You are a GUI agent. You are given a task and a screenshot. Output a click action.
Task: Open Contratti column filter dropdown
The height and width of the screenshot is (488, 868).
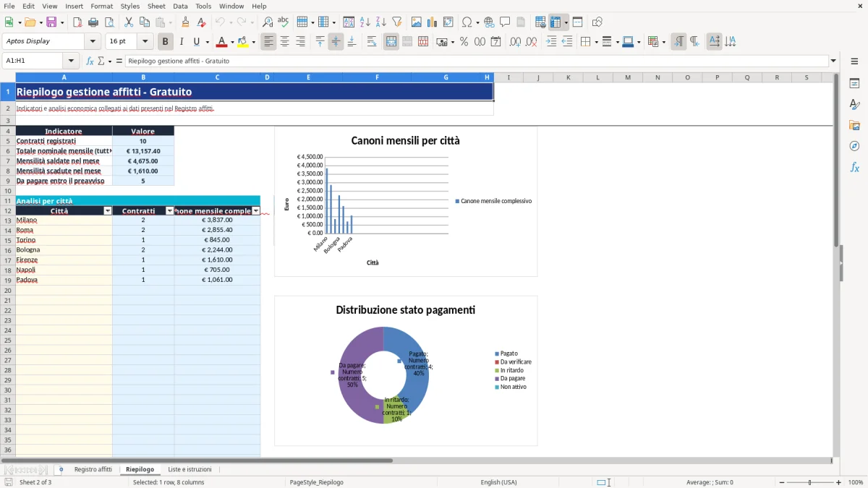tap(170, 211)
